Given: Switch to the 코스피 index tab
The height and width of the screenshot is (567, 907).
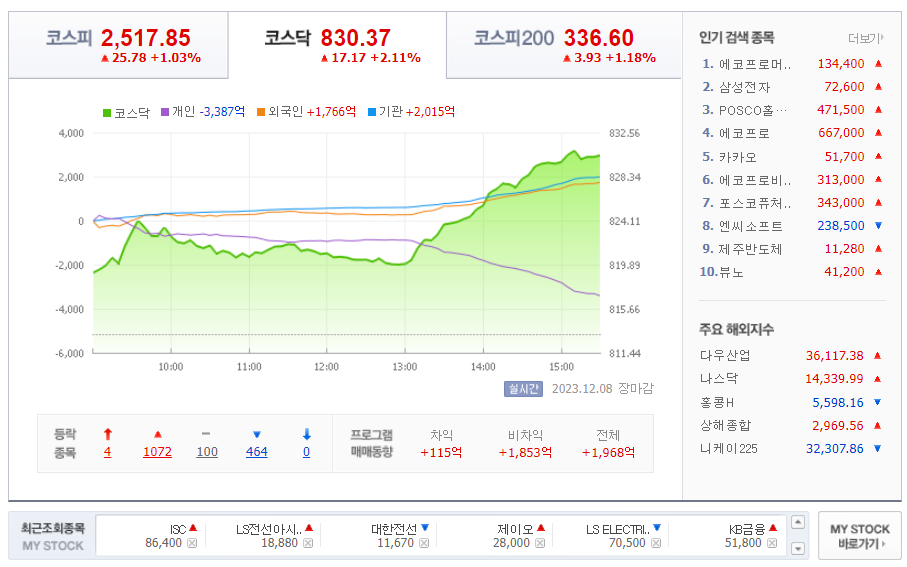Looking at the screenshot, I should pos(119,45).
